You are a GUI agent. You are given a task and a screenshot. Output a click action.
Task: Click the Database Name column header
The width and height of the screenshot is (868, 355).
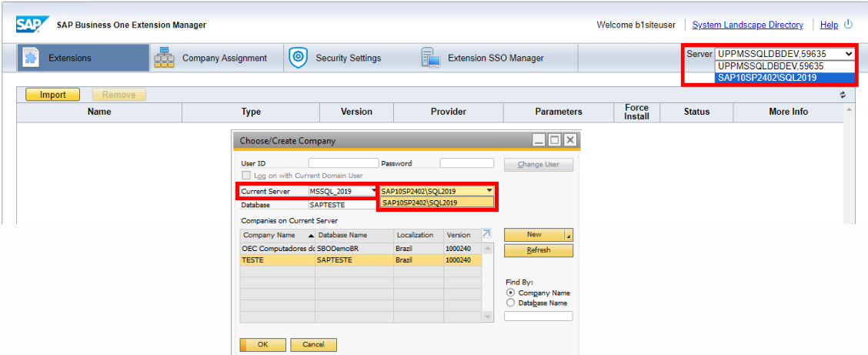354,235
